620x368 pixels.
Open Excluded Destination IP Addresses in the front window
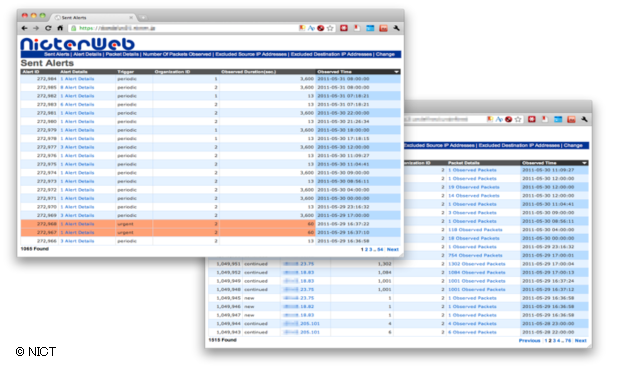(331, 54)
